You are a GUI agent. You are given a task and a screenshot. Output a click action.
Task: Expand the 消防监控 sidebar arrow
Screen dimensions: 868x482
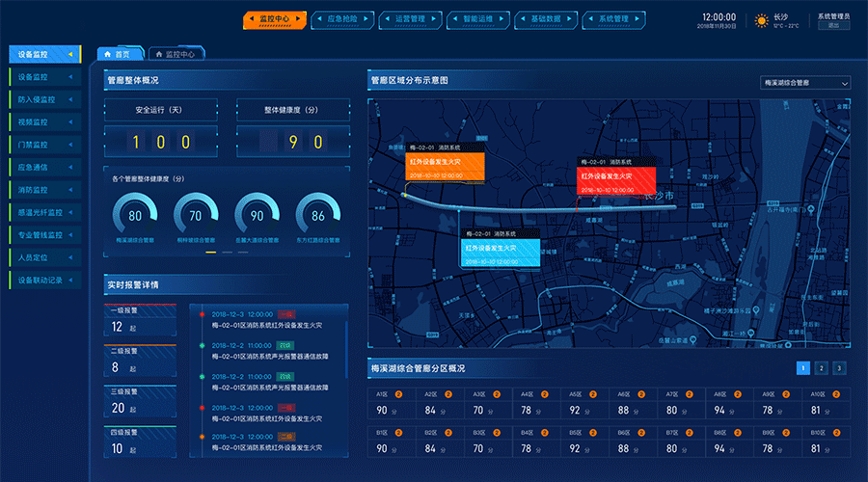click(x=70, y=190)
